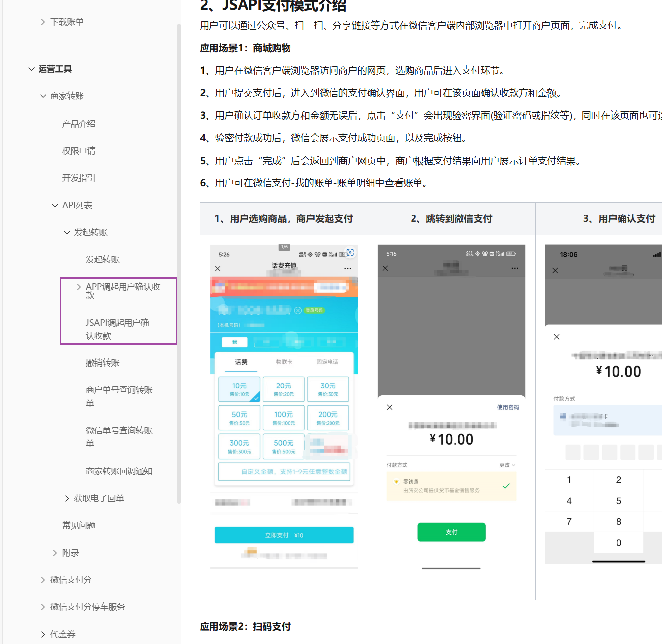Open 权限申请 in sidebar
The width and height of the screenshot is (662, 644).
pyautogui.click(x=79, y=151)
